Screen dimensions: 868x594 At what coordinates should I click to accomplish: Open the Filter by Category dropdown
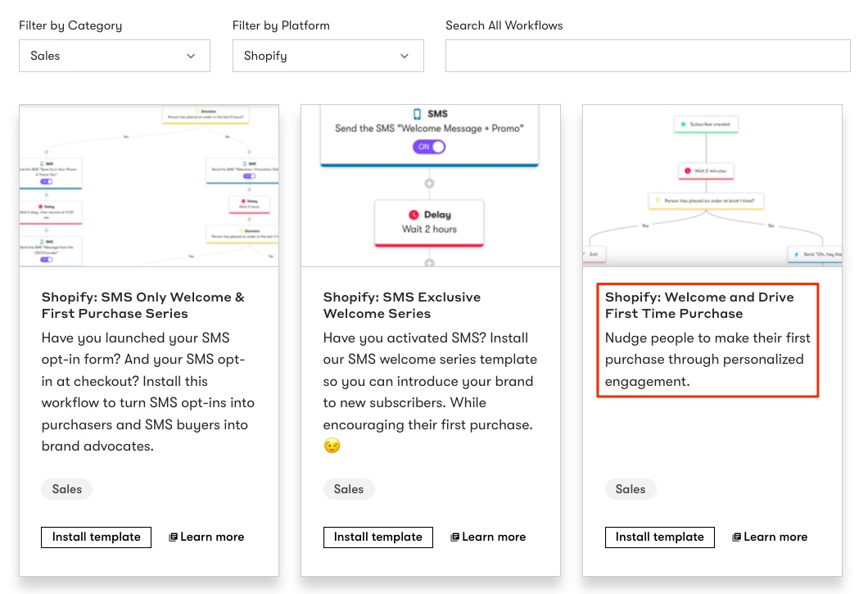point(114,56)
